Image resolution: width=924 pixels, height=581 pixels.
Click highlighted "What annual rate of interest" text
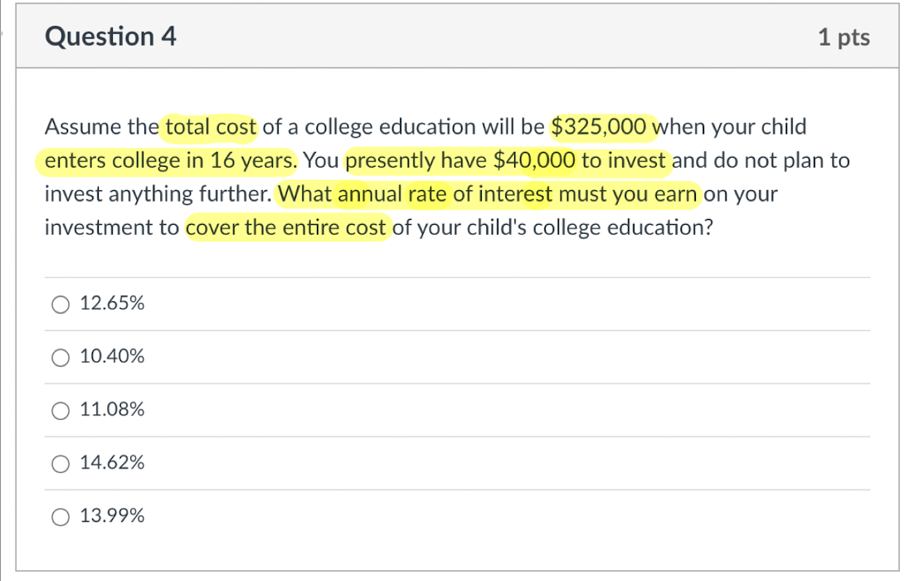point(416,194)
